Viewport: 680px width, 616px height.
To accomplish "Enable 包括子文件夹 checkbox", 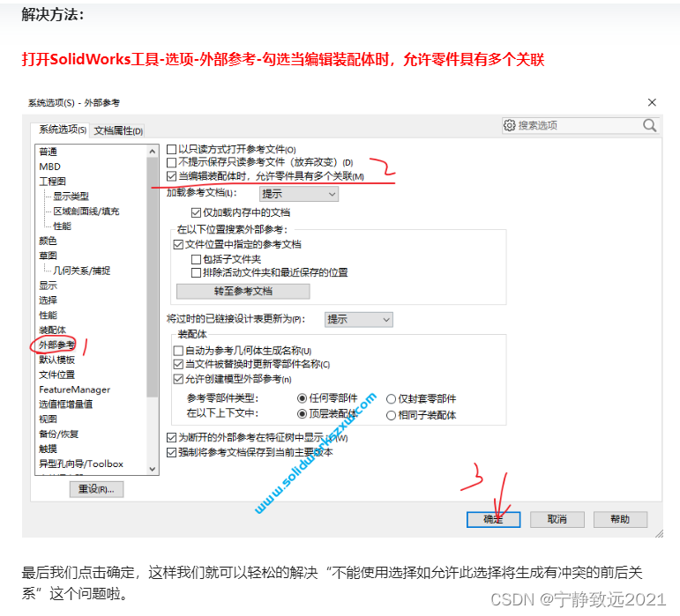I will coord(196,259).
